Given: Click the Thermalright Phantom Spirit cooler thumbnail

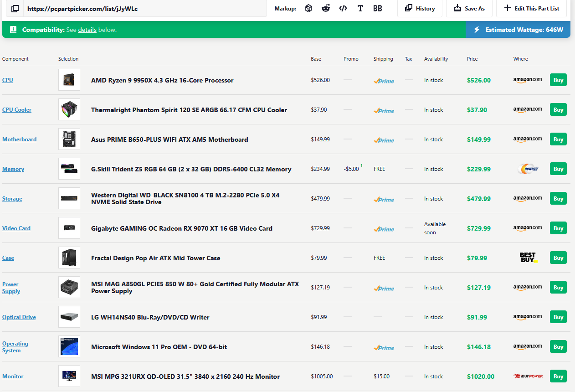Looking at the screenshot, I should 69,109.
